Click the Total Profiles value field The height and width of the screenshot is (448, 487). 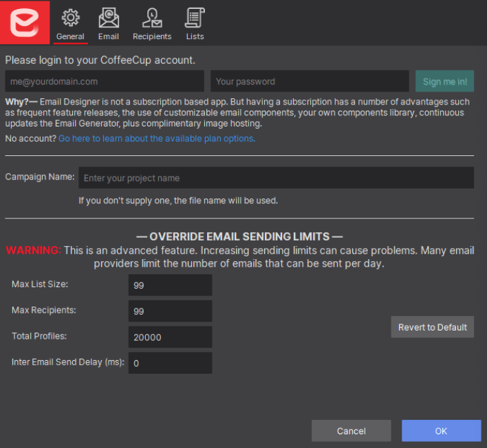[170, 337]
